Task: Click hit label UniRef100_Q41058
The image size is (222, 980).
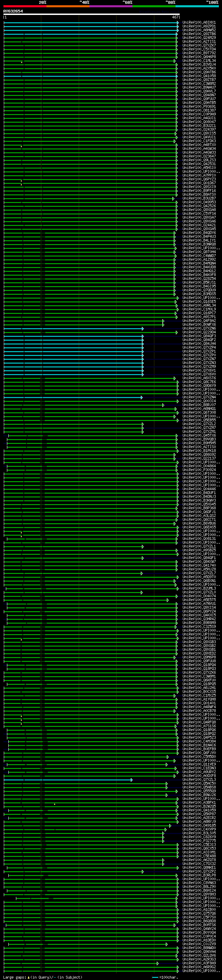Action: pos(199,76)
